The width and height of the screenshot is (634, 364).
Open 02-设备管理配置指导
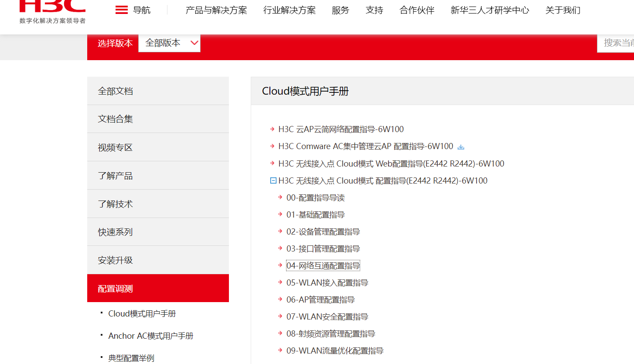tap(323, 232)
